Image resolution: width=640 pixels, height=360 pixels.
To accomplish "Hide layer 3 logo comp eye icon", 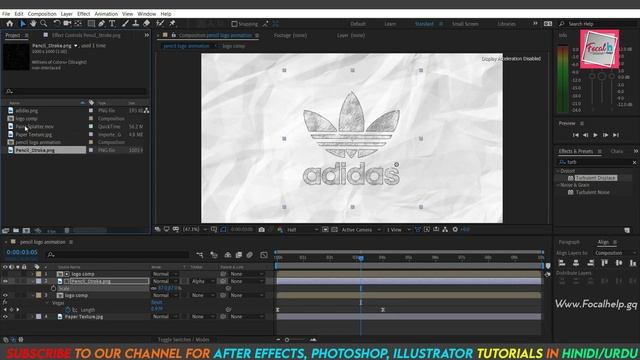I will [5, 295].
